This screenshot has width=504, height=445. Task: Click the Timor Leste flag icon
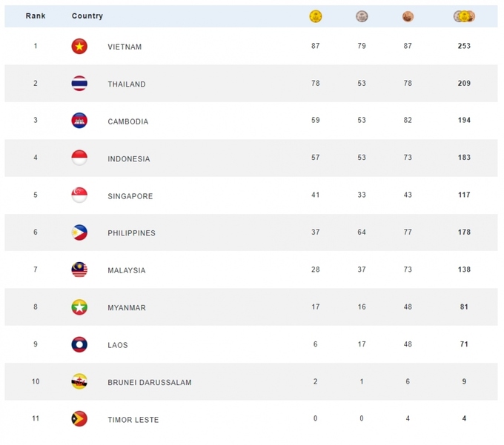[x=79, y=418]
